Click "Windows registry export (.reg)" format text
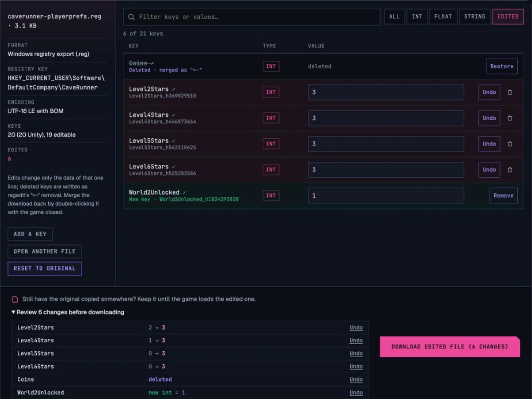Viewport: 532px width, 399px height. 48,54
